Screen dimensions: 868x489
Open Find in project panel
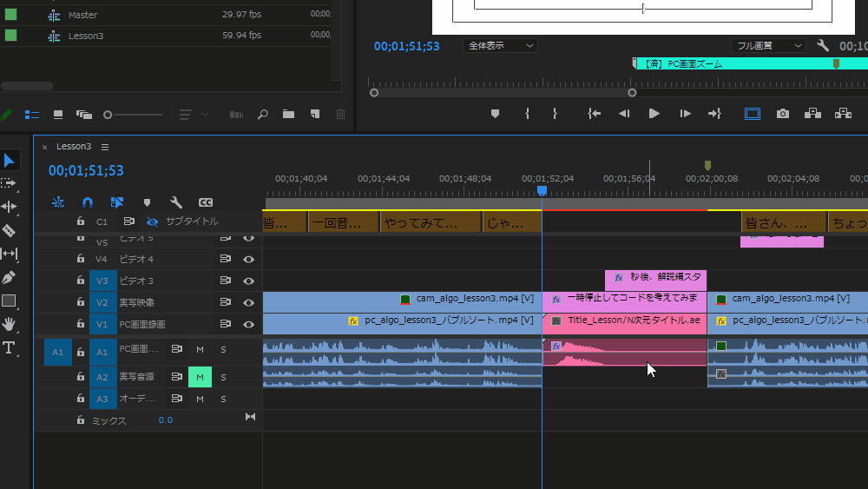point(263,114)
